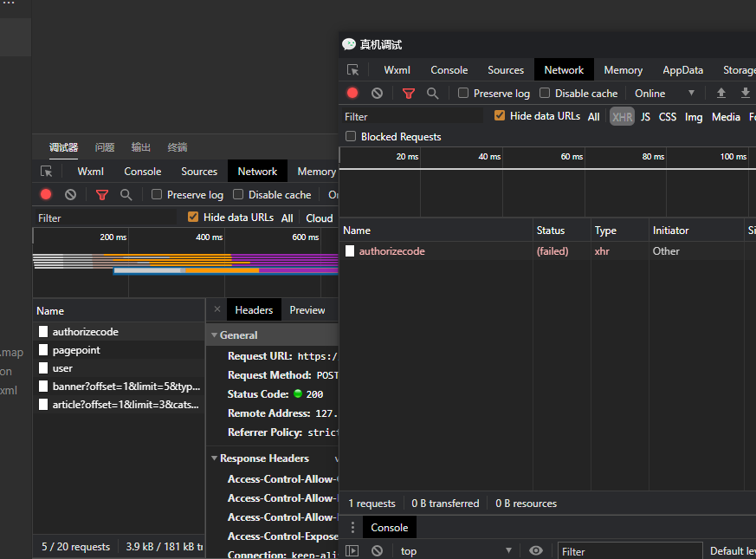Select the Img filter type
Viewport: 756px width, 559px height.
pos(694,117)
